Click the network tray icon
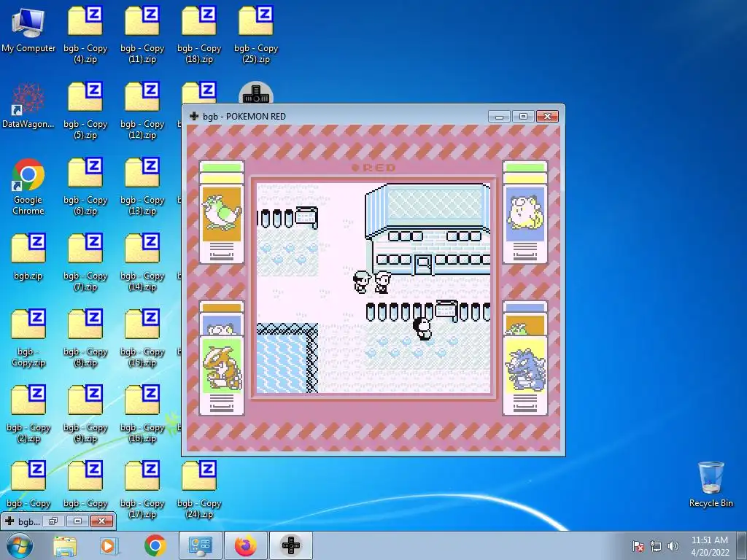The width and height of the screenshot is (747, 560). click(x=656, y=546)
